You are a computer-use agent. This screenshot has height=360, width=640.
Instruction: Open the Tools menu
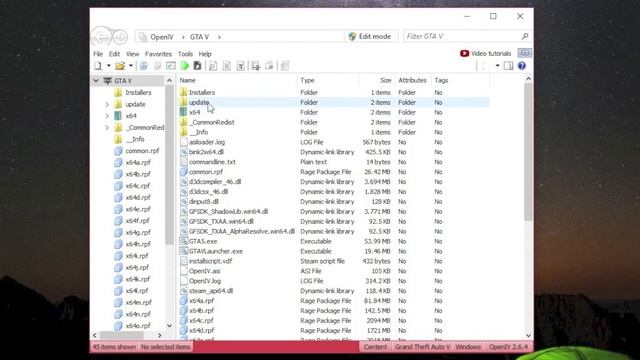[x=185, y=54]
